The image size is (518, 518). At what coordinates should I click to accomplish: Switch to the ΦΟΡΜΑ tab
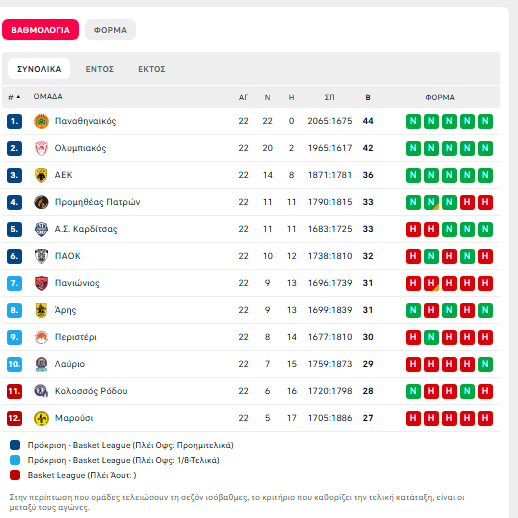110,30
